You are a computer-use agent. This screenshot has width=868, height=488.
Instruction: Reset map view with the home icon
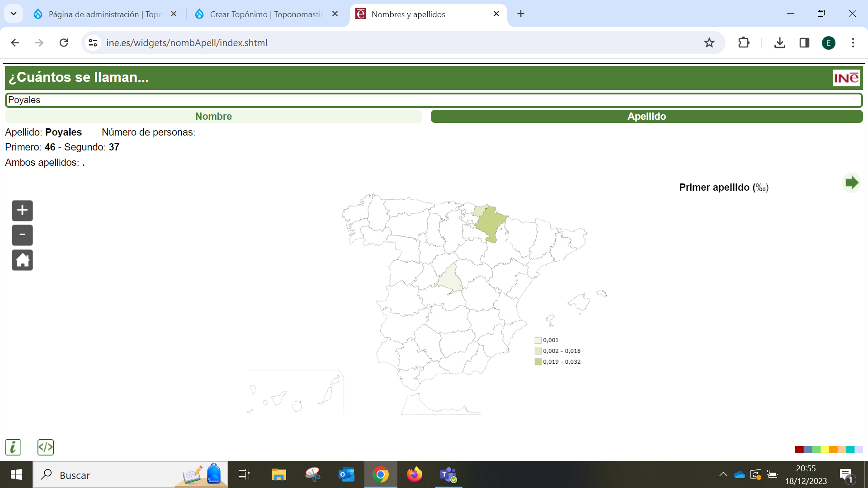22,260
